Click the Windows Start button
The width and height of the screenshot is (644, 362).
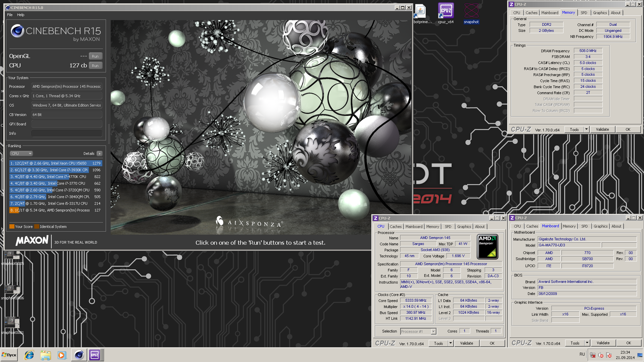9,355
